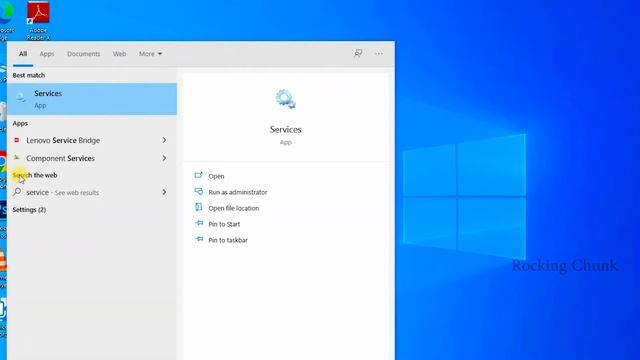
Task: Switch to the Web tab
Action: point(119,54)
